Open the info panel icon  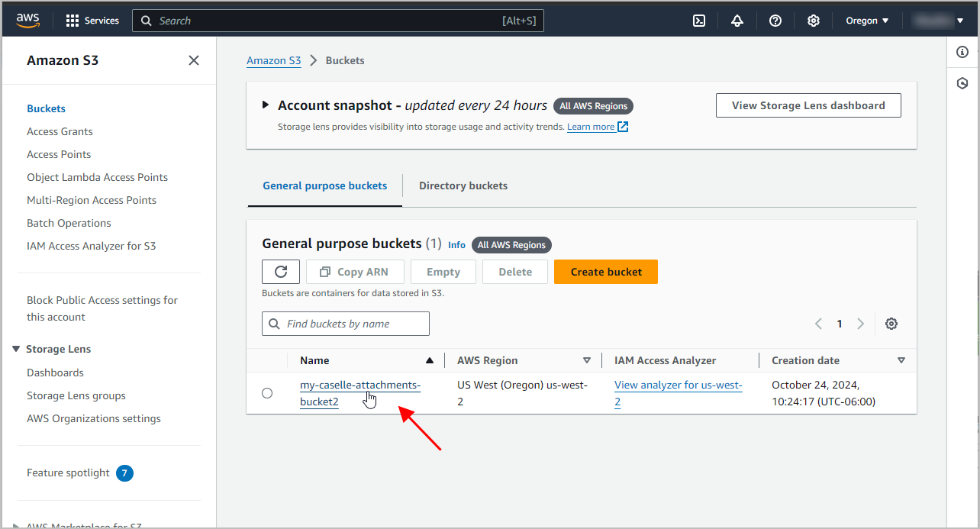(962, 52)
